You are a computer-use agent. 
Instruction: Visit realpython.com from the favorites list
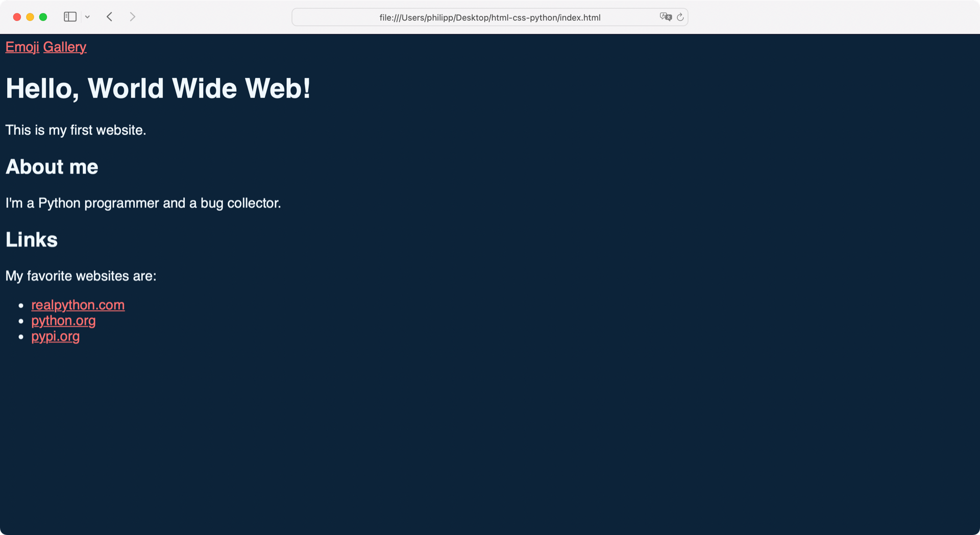pyautogui.click(x=78, y=305)
